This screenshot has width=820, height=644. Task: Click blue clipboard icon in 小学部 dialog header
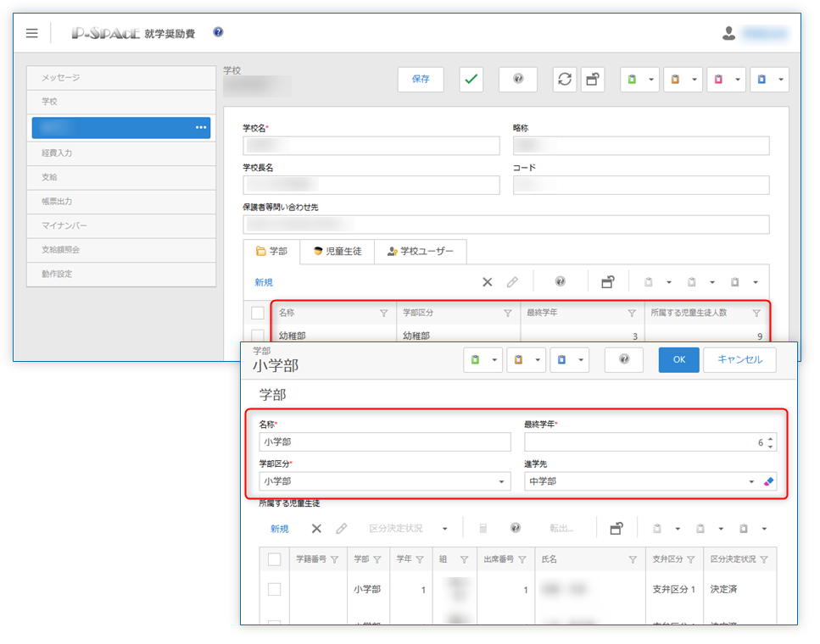coord(561,359)
